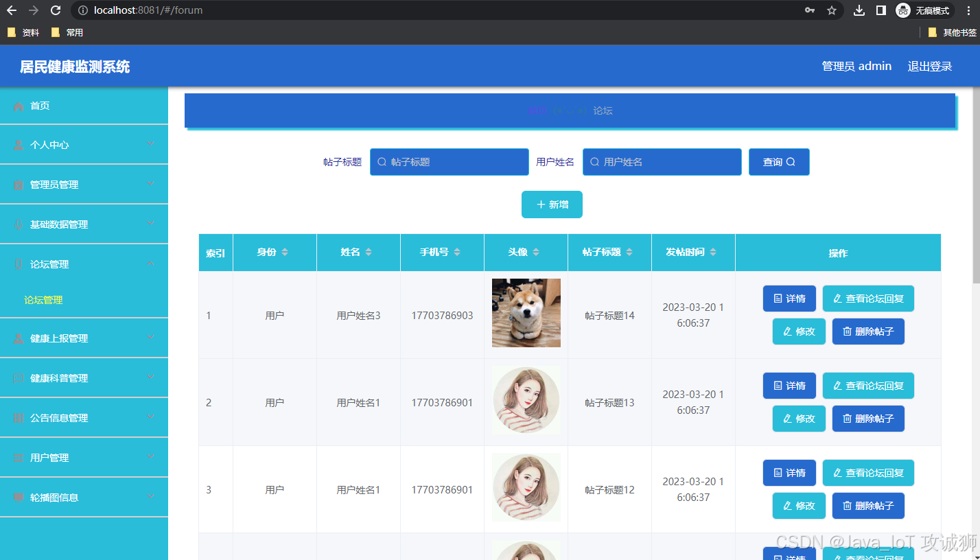Sort table by 头像 column arrows
This screenshot has width=980, height=560.
[536, 253]
